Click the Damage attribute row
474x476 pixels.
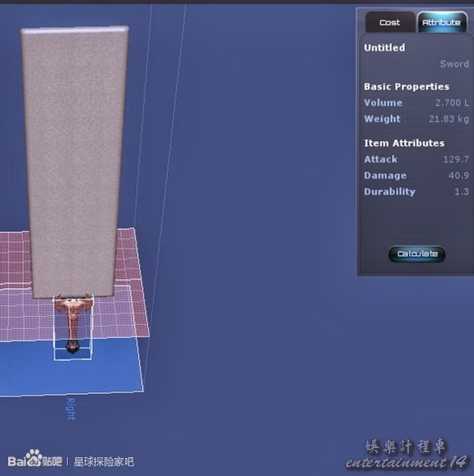click(x=416, y=176)
